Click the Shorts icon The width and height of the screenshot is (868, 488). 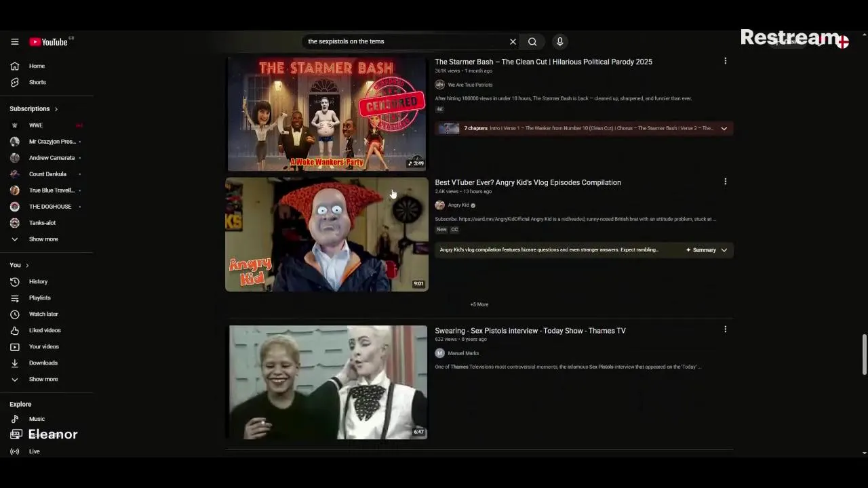tap(15, 82)
